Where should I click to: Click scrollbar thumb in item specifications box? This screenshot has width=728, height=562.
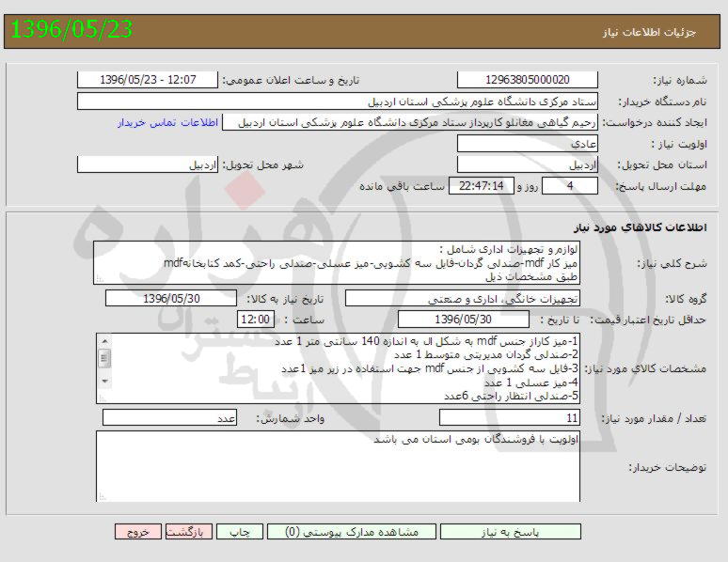(x=105, y=358)
